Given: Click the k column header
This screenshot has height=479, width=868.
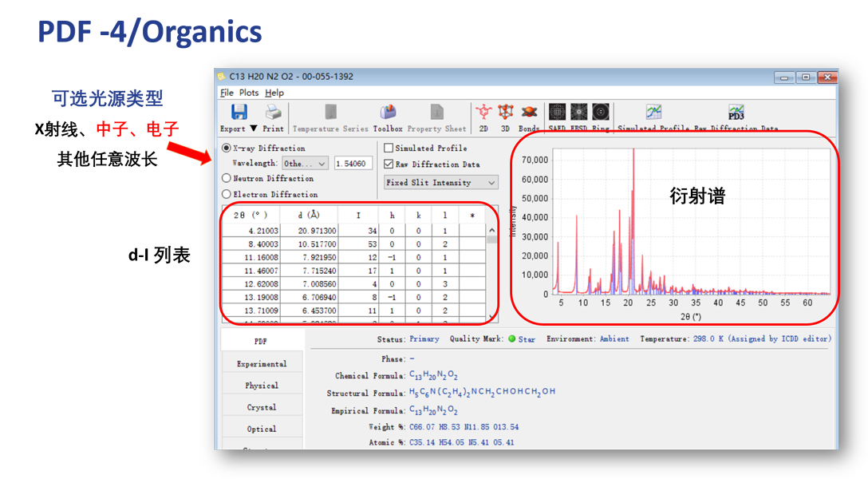Looking at the screenshot, I should coord(419,215).
